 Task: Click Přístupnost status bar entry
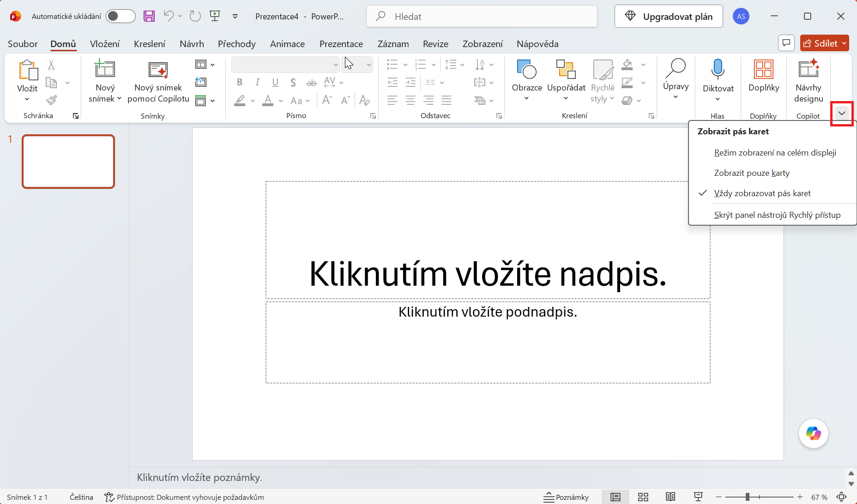(x=184, y=497)
